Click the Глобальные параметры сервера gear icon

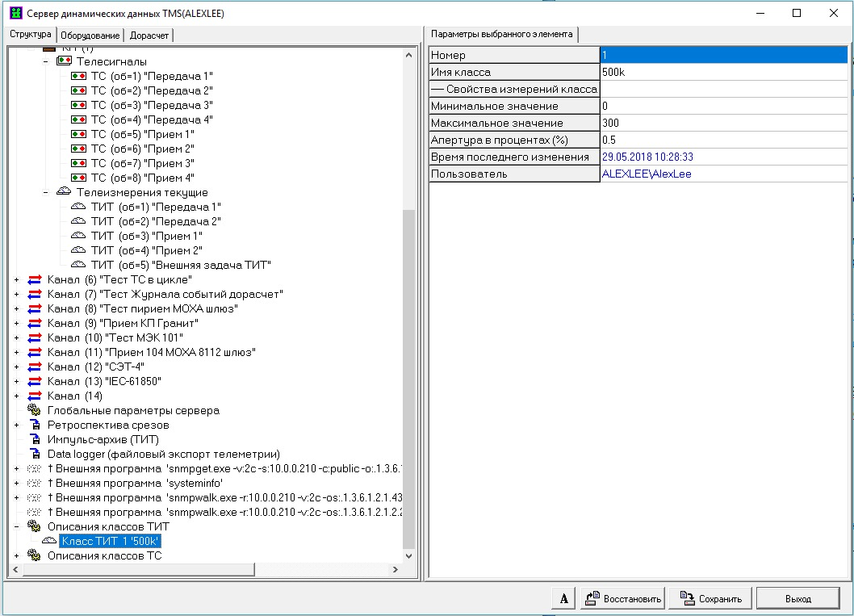click(34, 410)
